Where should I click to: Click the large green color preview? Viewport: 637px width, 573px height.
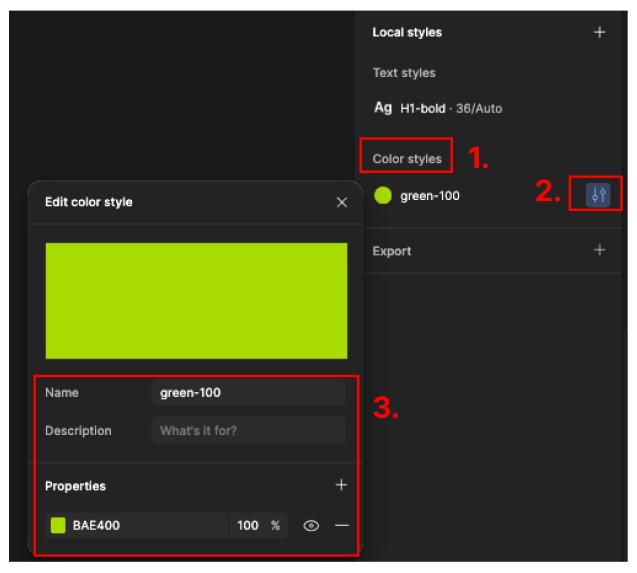pyautogui.click(x=196, y=301)
